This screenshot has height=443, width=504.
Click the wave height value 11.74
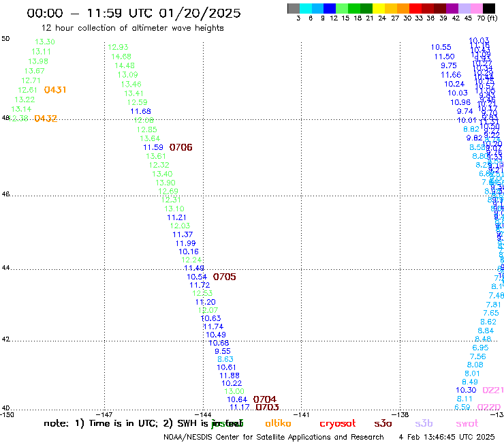213,326
